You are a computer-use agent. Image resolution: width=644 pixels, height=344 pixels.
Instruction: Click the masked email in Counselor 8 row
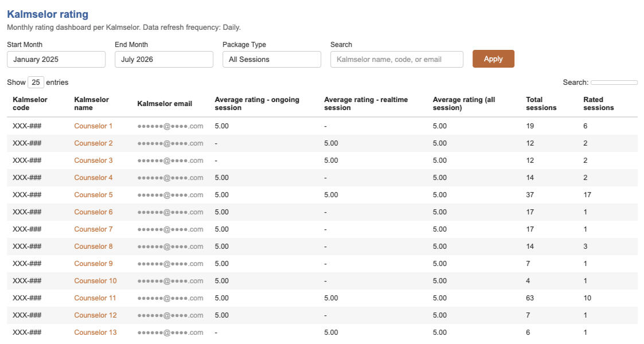(170, 247)
